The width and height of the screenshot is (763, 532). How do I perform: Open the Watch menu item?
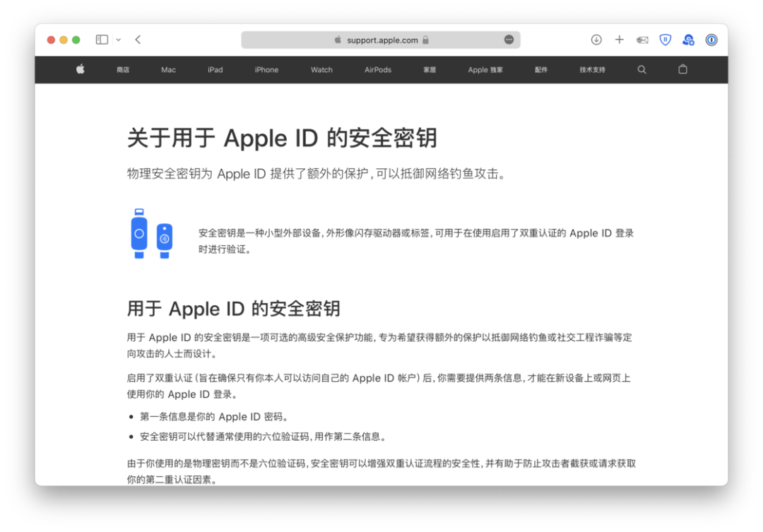click(x=321, y=70)
